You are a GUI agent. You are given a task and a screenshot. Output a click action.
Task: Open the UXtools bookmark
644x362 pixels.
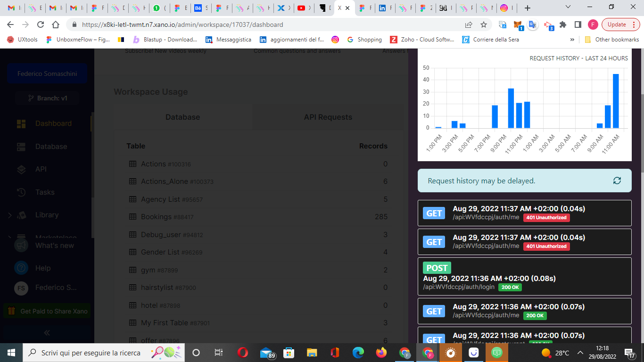click(23, 40)
